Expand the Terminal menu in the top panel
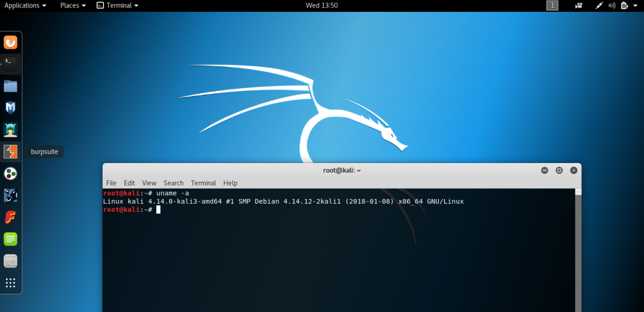This screenshot has width=644, height=312. (117, 5)
